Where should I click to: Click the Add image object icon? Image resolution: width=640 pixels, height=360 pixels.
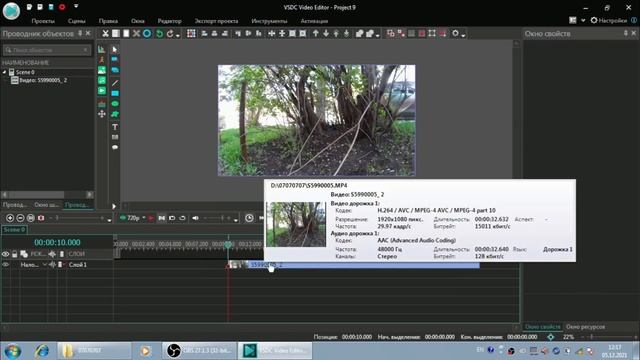coord(102,70)
